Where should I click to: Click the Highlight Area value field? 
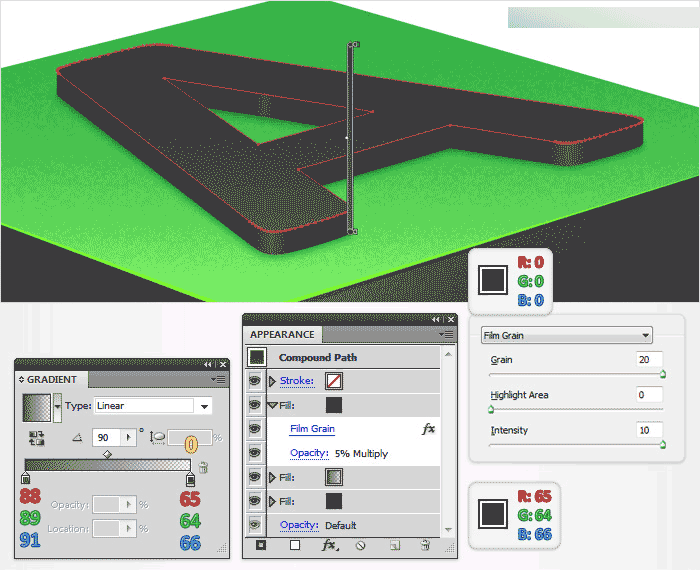coord(650,395)
